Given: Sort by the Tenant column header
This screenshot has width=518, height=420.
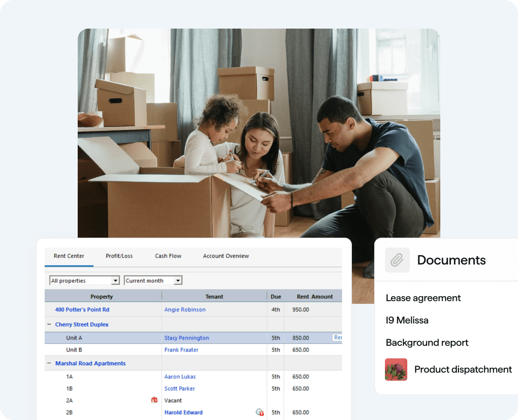Looking at the screenshot, I should click(214, 296).
